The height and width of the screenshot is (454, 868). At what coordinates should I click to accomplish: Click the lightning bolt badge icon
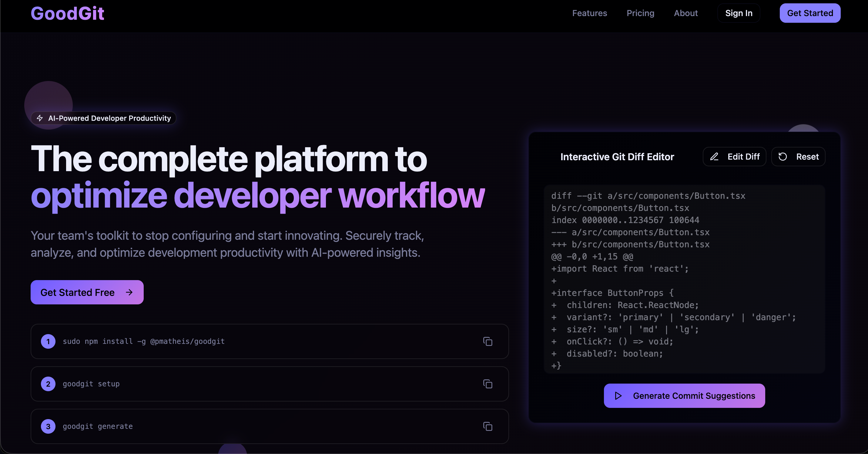pos(40,118)
